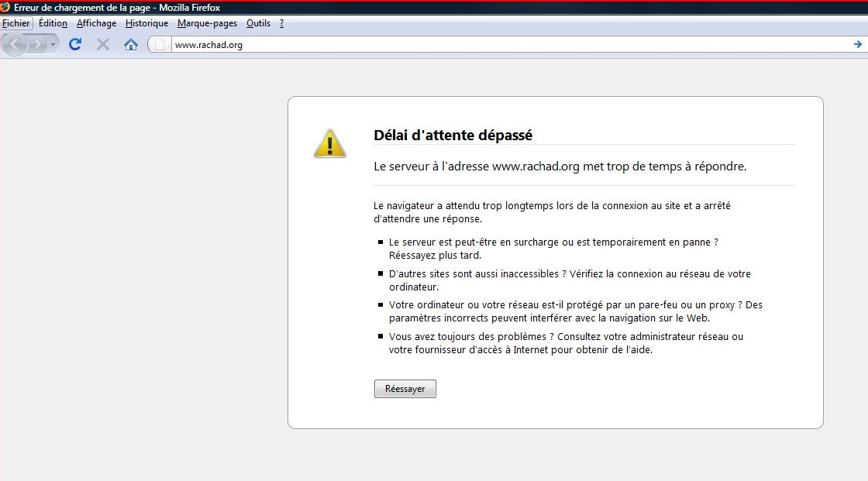Viewport: 868px width, 481px height.
Task: Open the Édition menu
Action: pyautogui.click(x=53, y=23)
